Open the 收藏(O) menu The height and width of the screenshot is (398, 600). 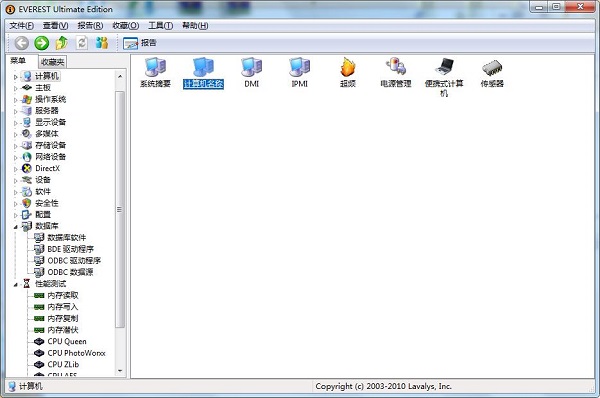pos(126,26)
